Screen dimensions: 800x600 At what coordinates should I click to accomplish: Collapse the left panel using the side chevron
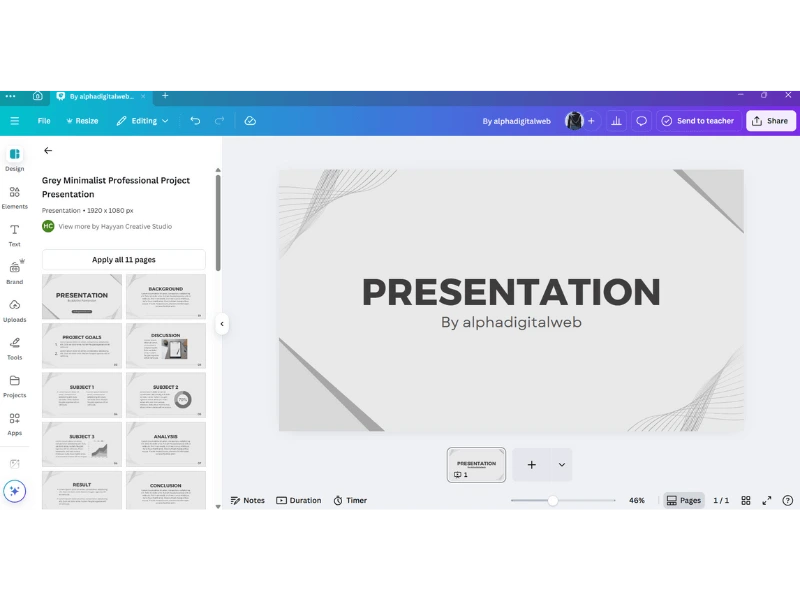click(x=222, y=324)
